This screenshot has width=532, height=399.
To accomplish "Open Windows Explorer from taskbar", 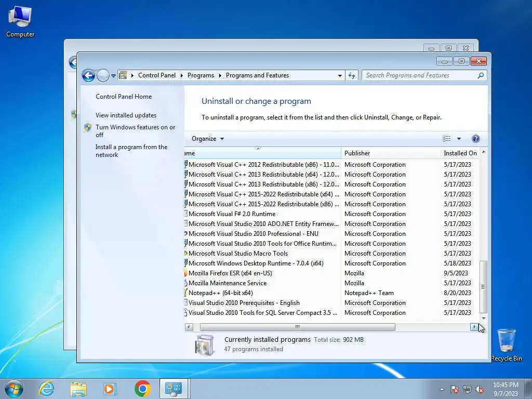I will click(x=78, y=389).
